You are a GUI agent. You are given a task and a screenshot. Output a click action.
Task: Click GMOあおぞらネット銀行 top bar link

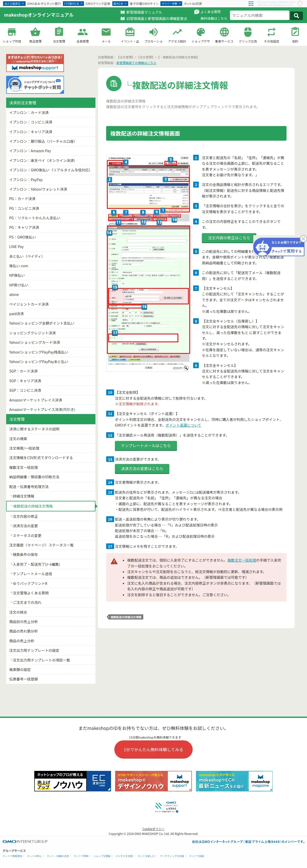point(44,4)
